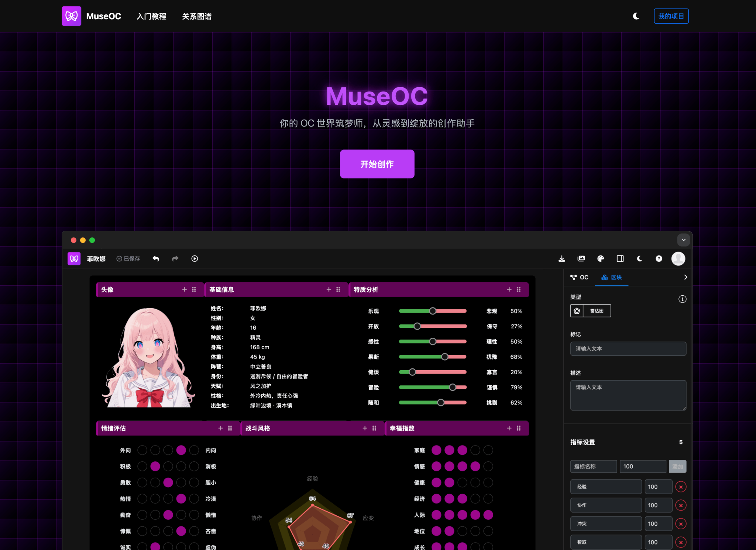The image size is (756, 550).
Task: Expand the right panel chevron arrow
Action: 685,277
